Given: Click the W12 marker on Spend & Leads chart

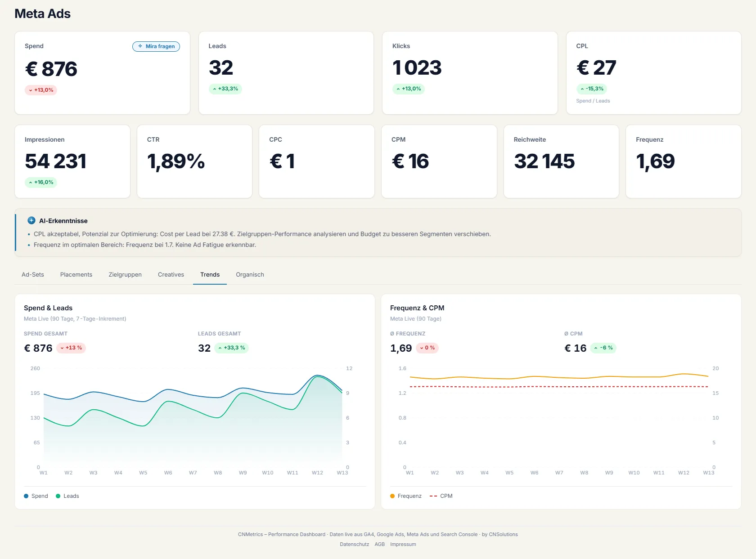Looking at the screenshot, I should (317, 473).
